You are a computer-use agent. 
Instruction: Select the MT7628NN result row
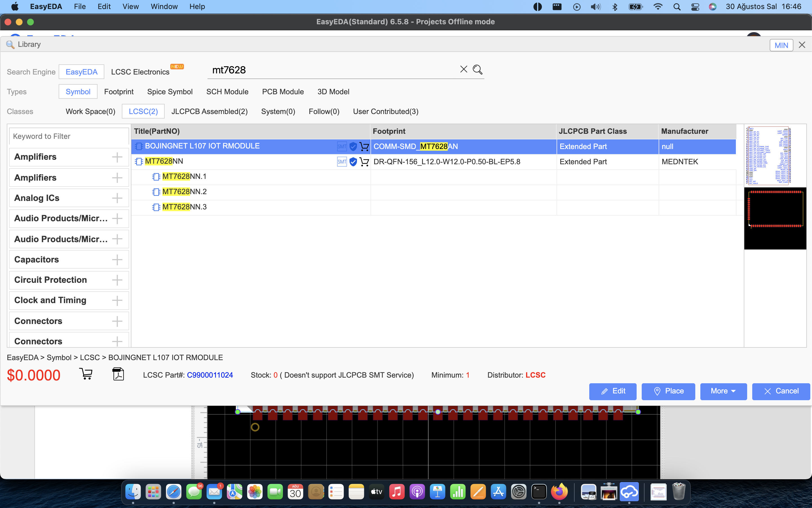[434, 162]
